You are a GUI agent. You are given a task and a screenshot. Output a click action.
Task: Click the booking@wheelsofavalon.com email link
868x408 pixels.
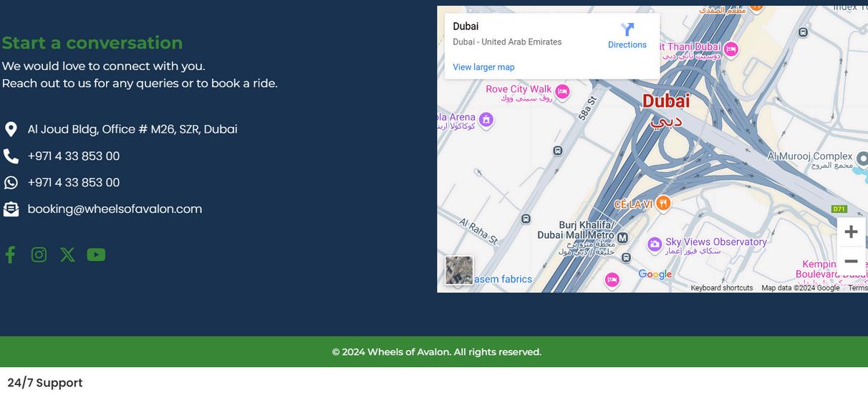(x=115, y=209)
